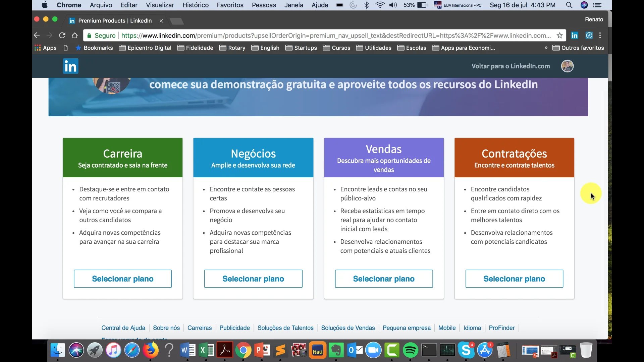
Task: Open the Janela menu
Action: (294, 5)
